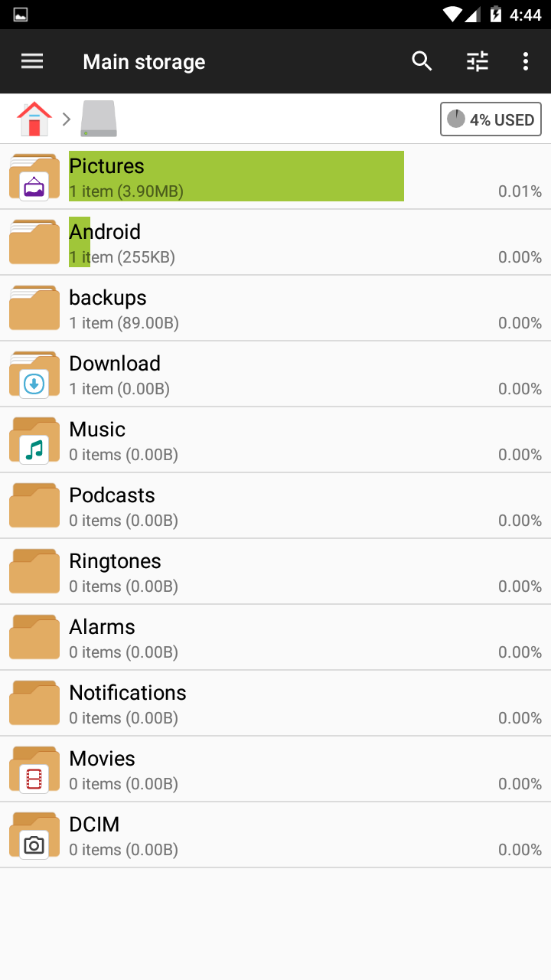This screenshot has width=551, height=980.
Task: Select the Ringtones folder entry
Action: (230, 571)
